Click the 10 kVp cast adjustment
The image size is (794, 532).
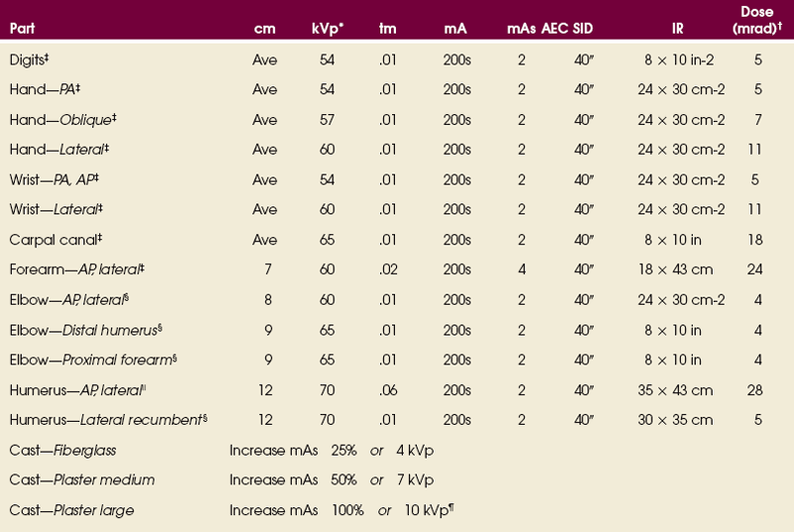[x=428, y=510]
